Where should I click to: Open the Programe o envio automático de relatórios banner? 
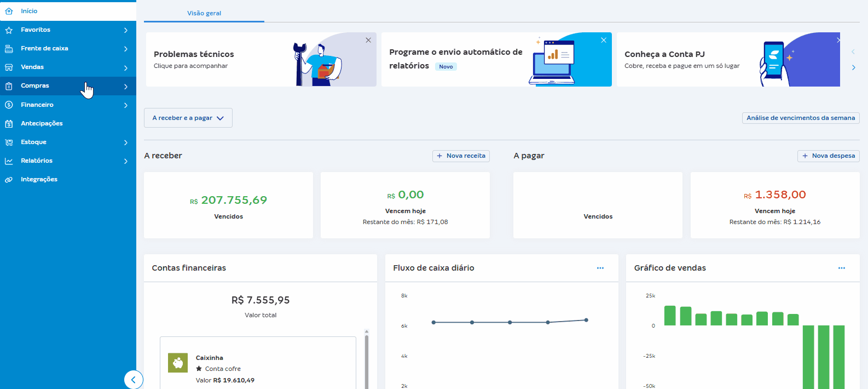pyautogui.click(x=496, y=59)
